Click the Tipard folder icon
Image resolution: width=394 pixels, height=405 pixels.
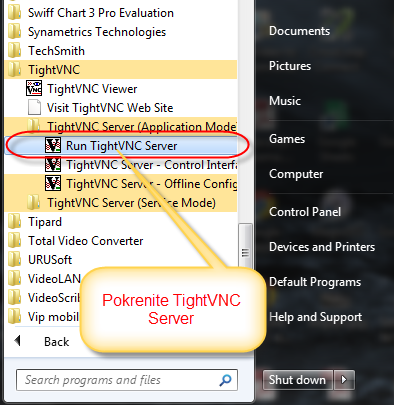click(14, 222)
